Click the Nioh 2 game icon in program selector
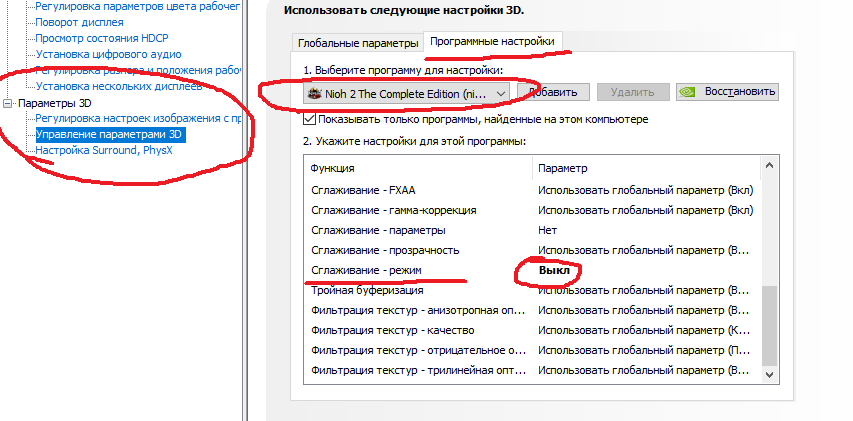Viewport: 853px width, 421px height. (x=313, y=92)
